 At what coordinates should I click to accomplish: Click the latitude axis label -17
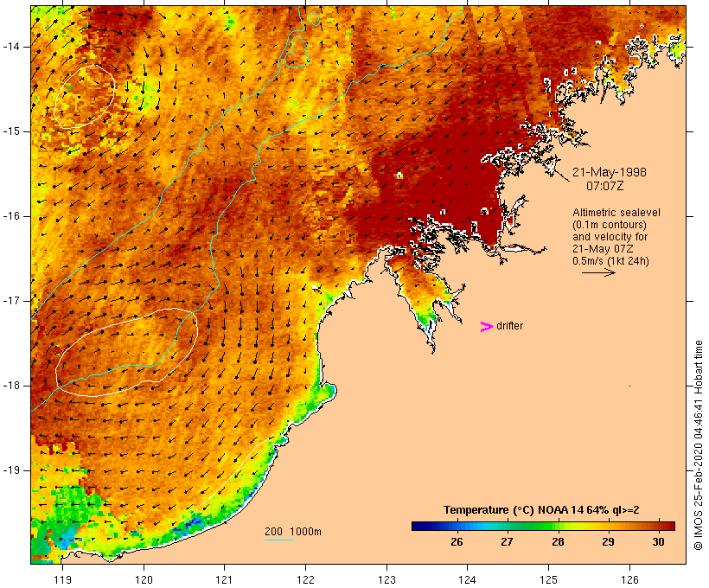10,301
